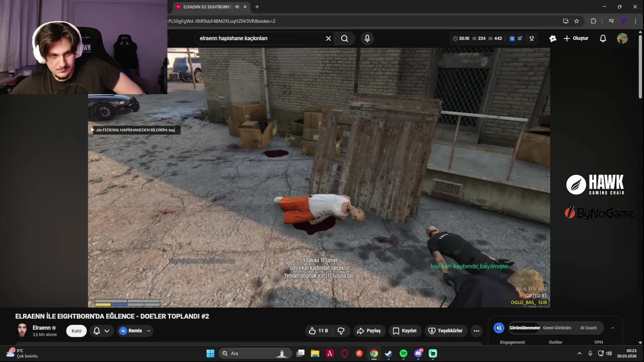Image resolution: width=644 pixels, height=362 pixels.
Task: Save the video with Kaydet
Action: (405, 331)
